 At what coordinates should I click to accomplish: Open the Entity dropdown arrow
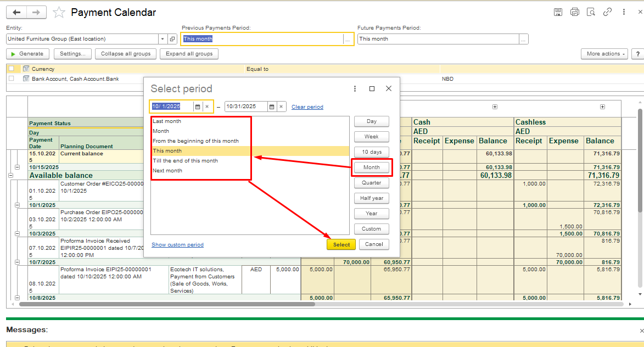[162, 39]
